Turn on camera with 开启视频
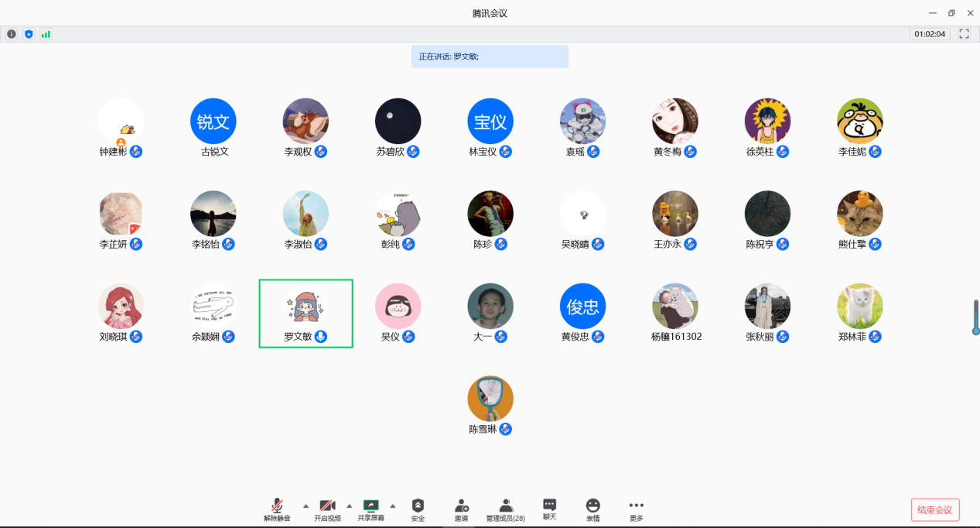 327,509
